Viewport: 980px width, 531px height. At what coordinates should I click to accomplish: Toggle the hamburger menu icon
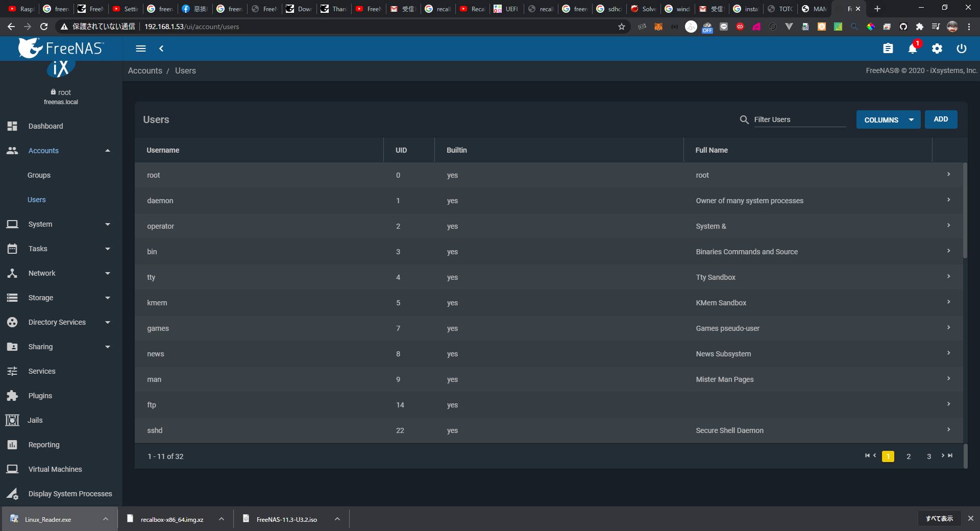141,49
